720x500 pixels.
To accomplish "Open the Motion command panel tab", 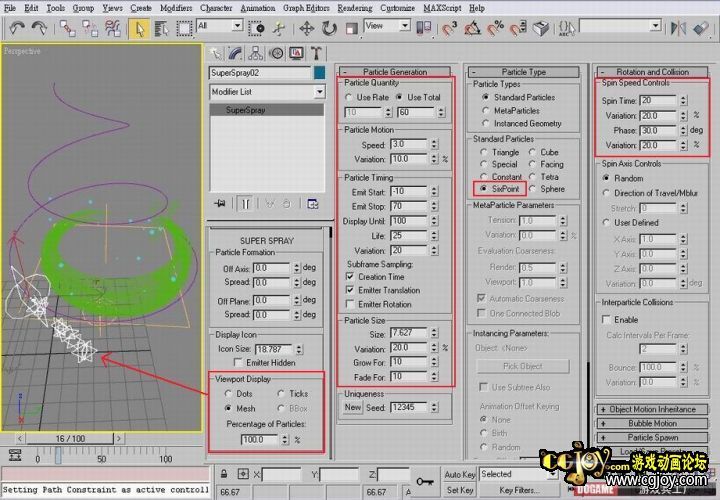I will tap(276, 53).
